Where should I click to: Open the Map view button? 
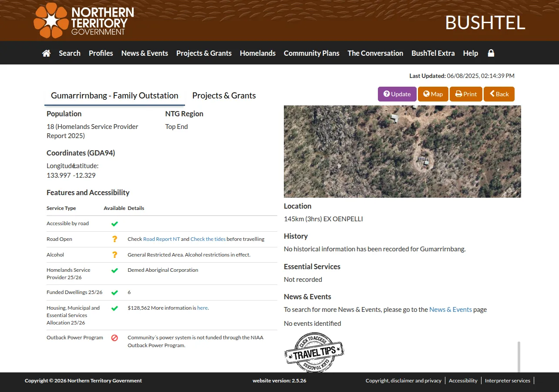(433, 94)
